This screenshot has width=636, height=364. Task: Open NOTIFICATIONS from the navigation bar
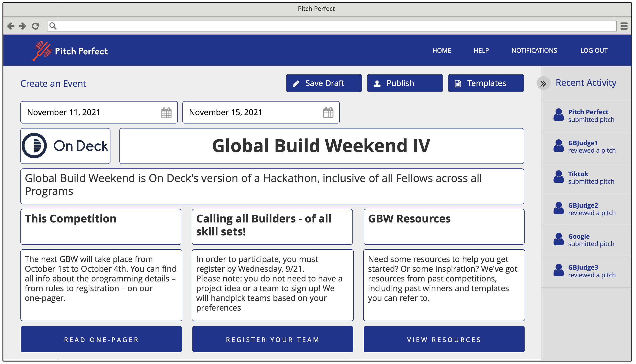click(x=534, y=50)
